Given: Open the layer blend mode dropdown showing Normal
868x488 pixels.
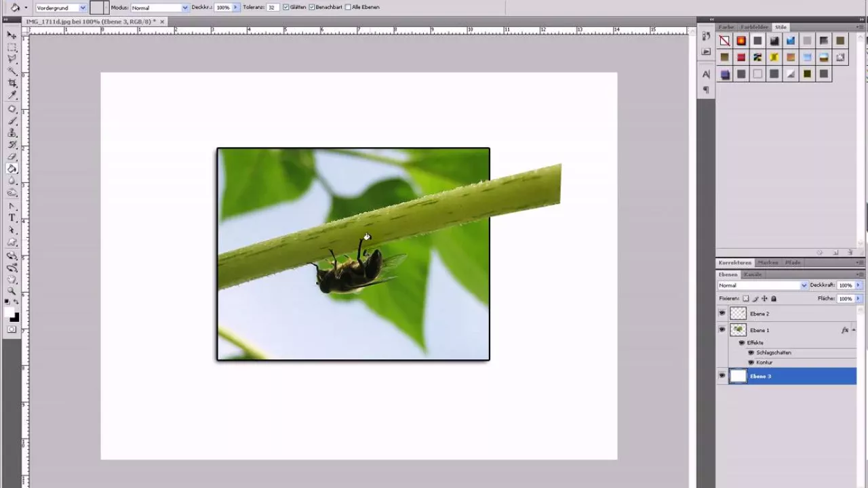Looking at the screenshot, I should coord(762,285).
